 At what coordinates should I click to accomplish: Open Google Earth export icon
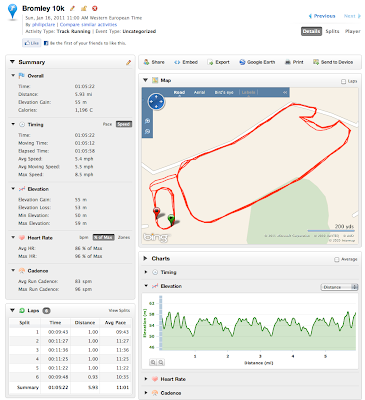(x=242, y=62)
